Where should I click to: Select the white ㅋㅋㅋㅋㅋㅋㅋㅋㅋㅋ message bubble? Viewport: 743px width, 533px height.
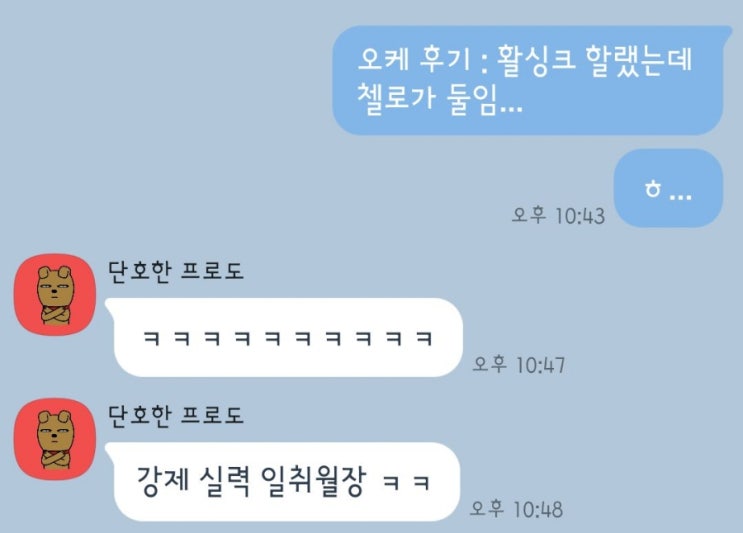[283, 338]
